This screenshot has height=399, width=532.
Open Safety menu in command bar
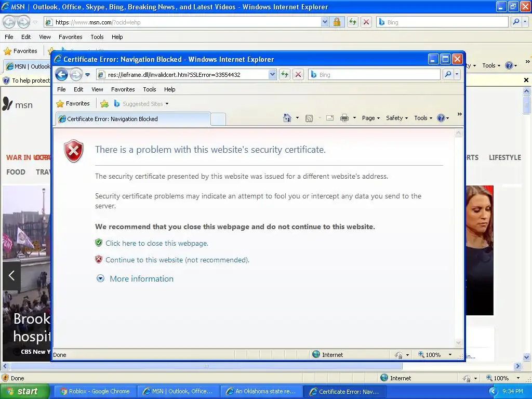point(396,118)
